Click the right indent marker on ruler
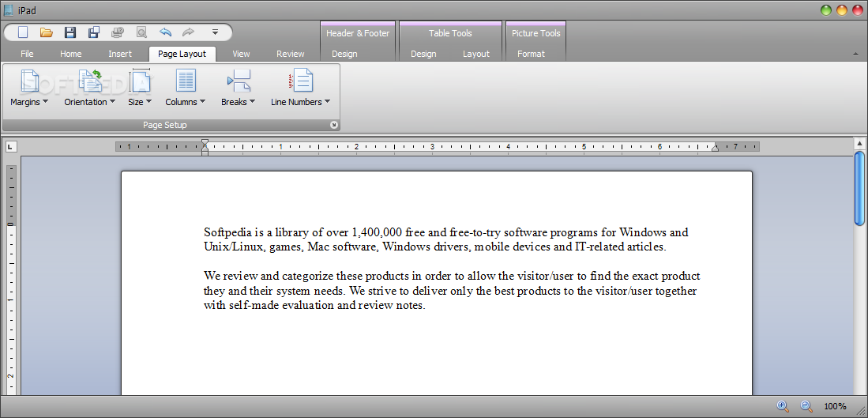The height and width of the screenshot is (418, 868). coord(715,147)
